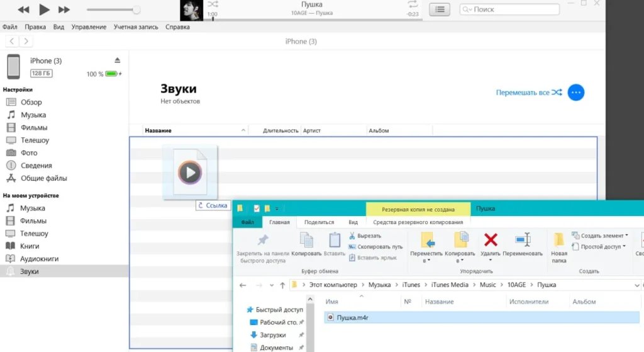Open the blue three-dots more button

(x=576, y=92)
